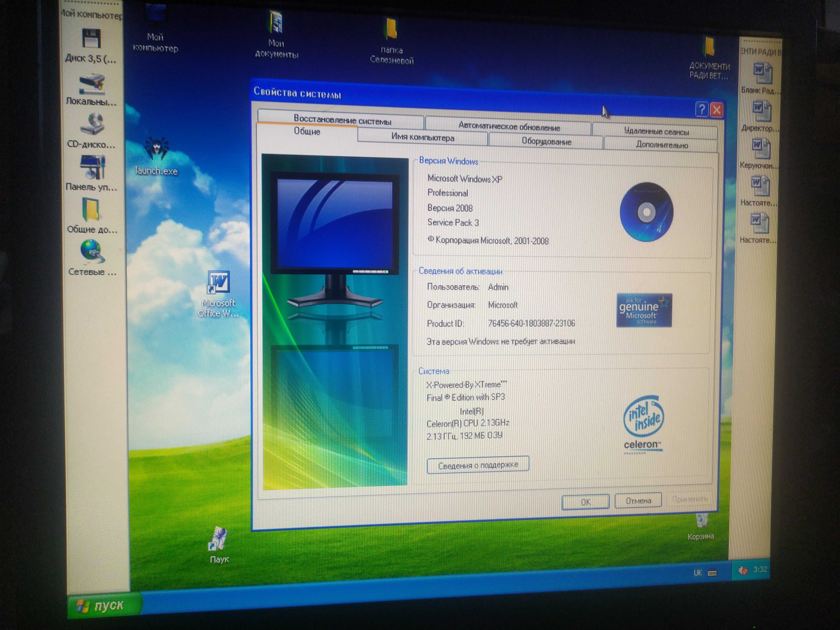Click the 3:32 taskbar clock
This screenshot has width=840, height=630.
[x=760, y=570]
